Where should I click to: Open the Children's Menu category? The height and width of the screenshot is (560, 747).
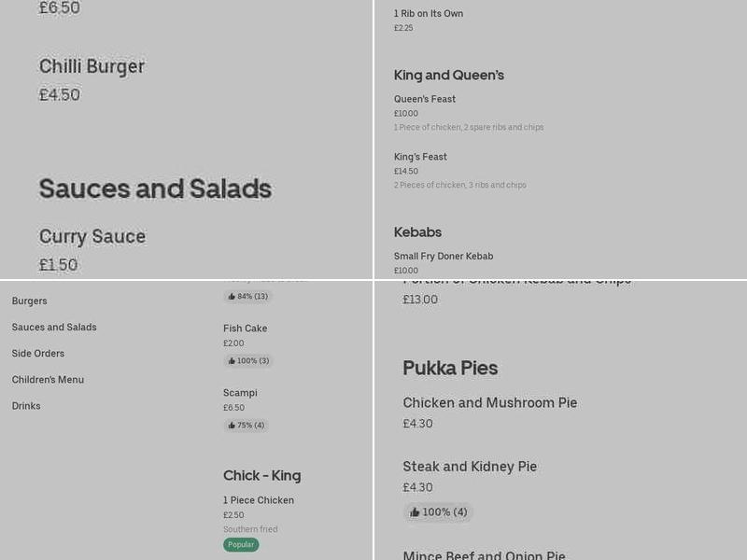pos(48,380)
